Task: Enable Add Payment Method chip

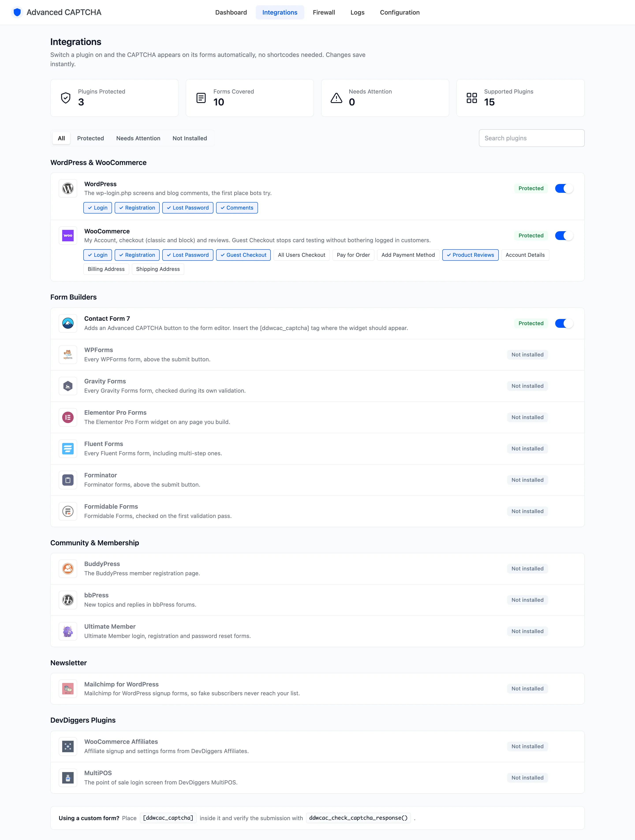Action: (x=408, y=255)
